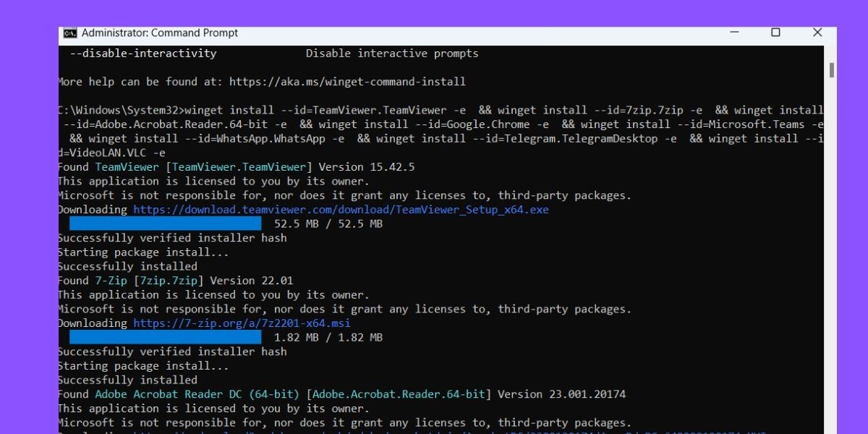This screenshot has height=434, width=868.
Task: Click "Successfully verified installer hash" under the 7-Zip download
Action: pos(172,352)
